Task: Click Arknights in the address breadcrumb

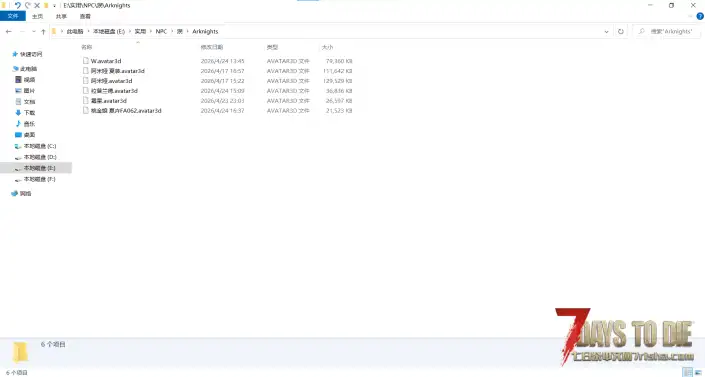Action: (205, 31)
